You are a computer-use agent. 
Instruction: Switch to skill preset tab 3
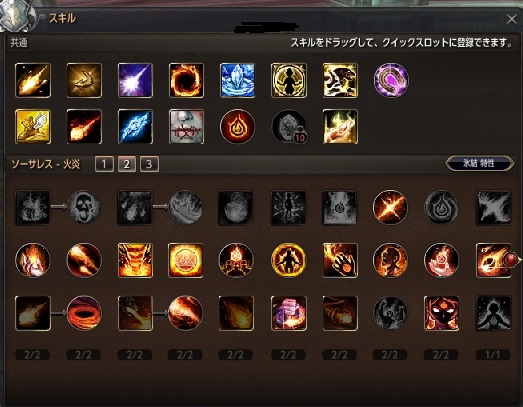pos(149,164)
